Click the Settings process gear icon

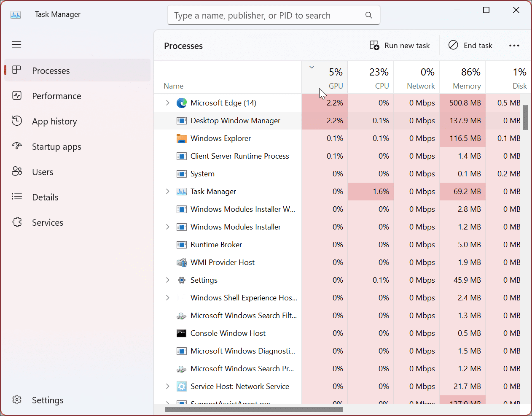tap(182, 280)
